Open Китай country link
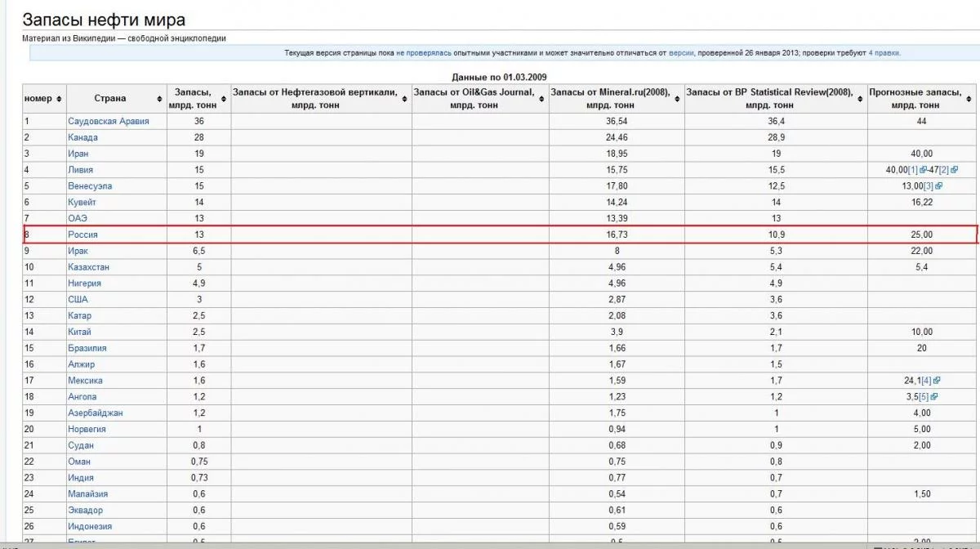Screen dimensions: 980x549 point(79,332)
